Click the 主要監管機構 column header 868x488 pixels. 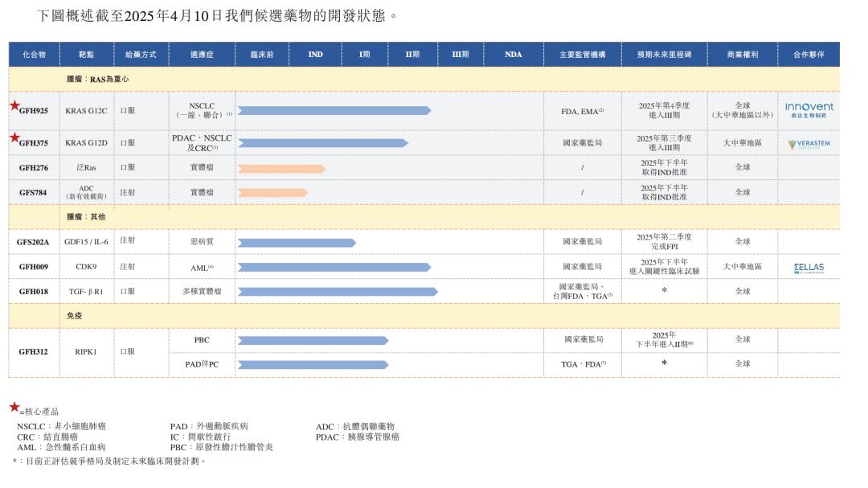coord(583,55)
